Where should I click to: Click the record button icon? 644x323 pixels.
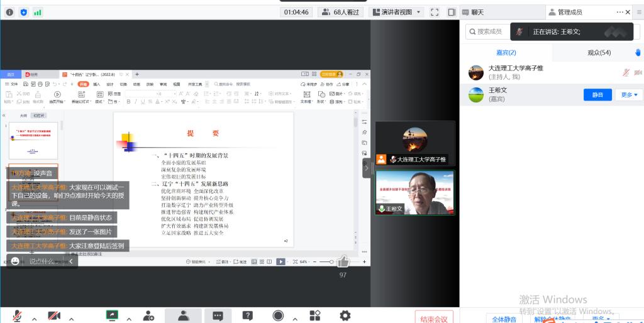click(x=278, y=315)
